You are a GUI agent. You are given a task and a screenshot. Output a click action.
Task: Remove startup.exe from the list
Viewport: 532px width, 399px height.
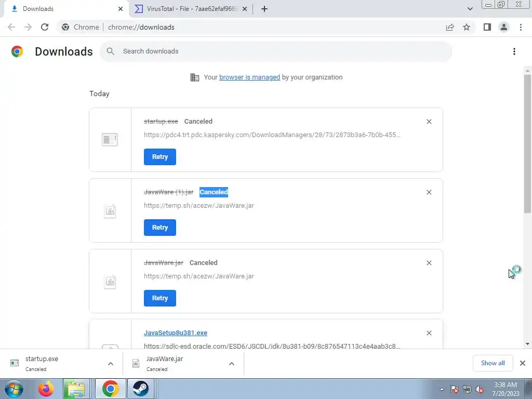click(x=429, y=122)
